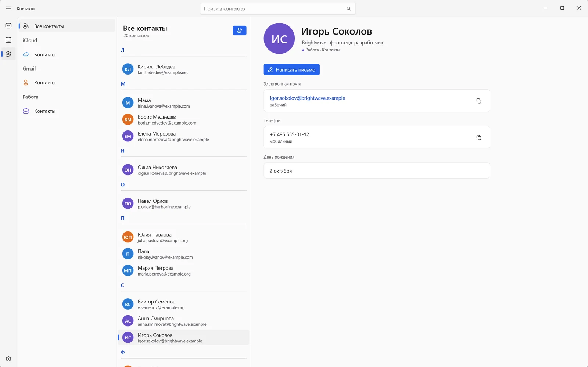The width and height of the screenshot is (588, 367).
Task: Click the ИС avatar in contact details
Action: [279, 39]
